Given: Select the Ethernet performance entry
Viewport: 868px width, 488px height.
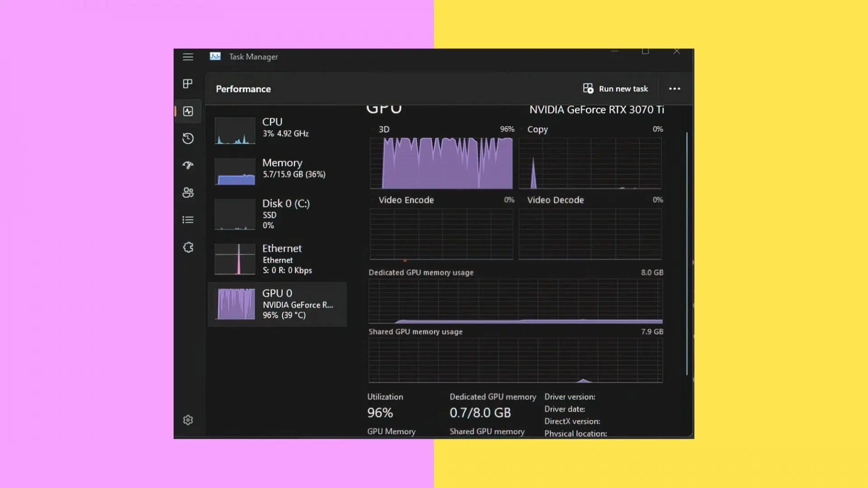Looking at the screenshot, I should click(x=278, y=259).
